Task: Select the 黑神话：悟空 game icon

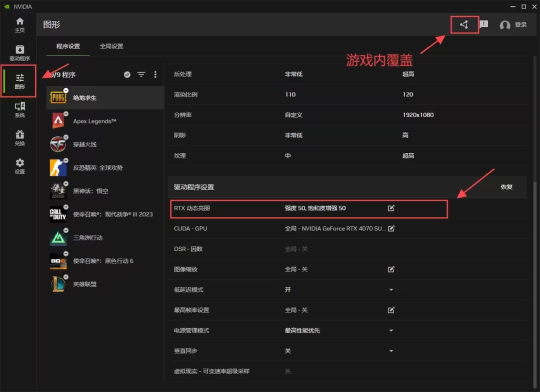Action: tap(58, 191)
